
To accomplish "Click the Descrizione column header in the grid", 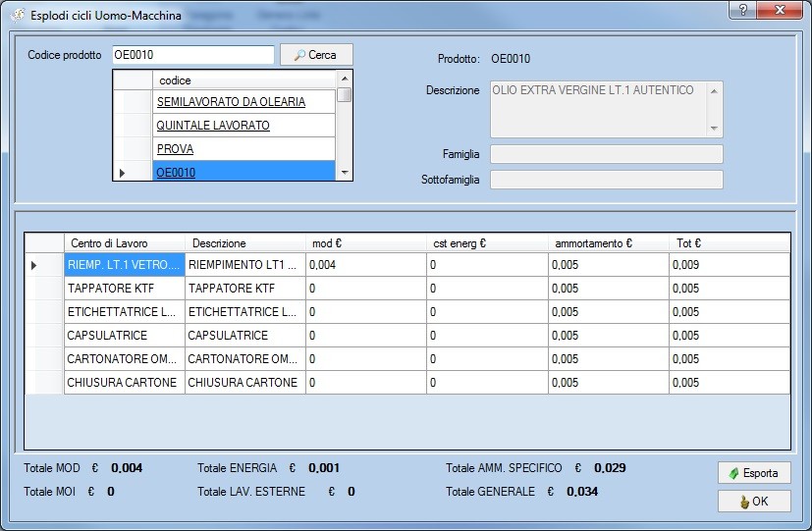I will point(245,243).
